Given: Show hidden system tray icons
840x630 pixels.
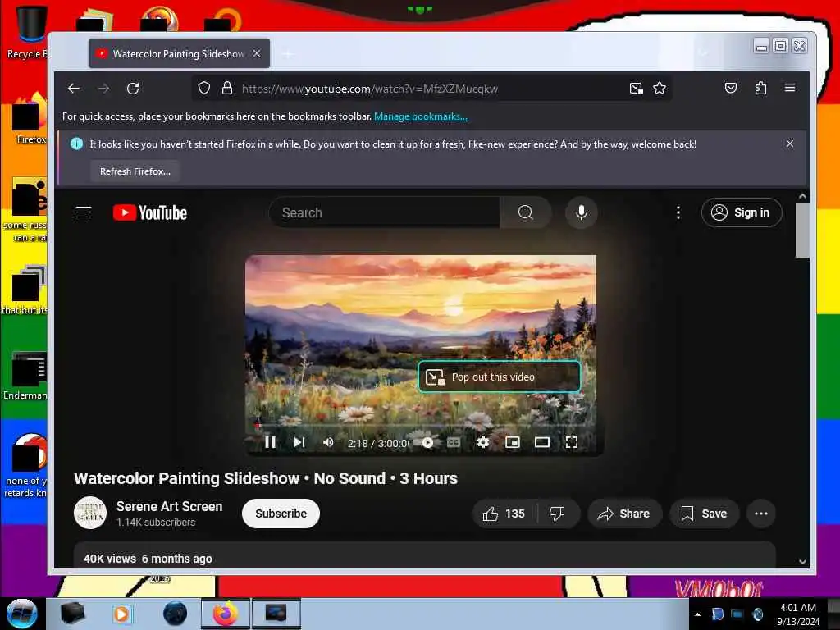Looking at the screenshot, I should (x=697, y=614).
